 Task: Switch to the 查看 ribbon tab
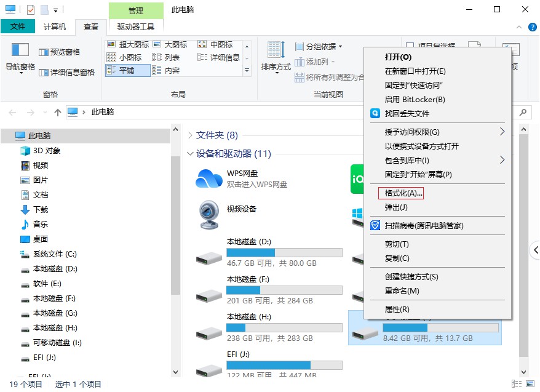(x=91, y=26)
